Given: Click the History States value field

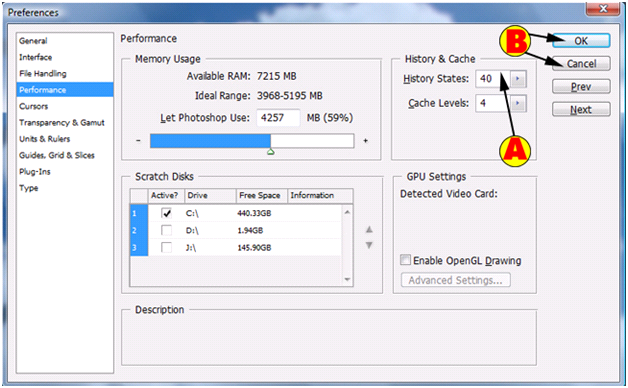Looking at the screenshot, I should pyautogui.click(x=493, y=79).
